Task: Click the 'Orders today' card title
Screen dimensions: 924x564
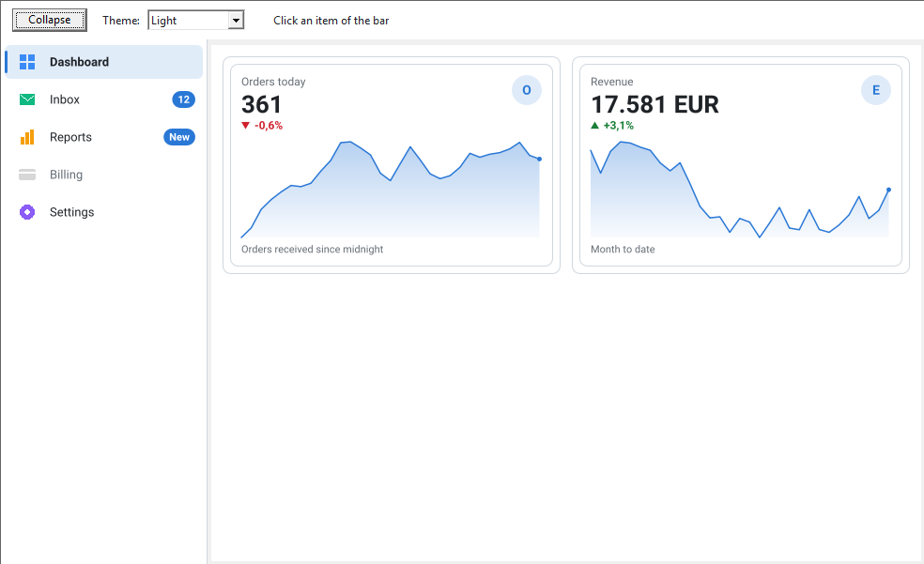Action: point(273,82)
